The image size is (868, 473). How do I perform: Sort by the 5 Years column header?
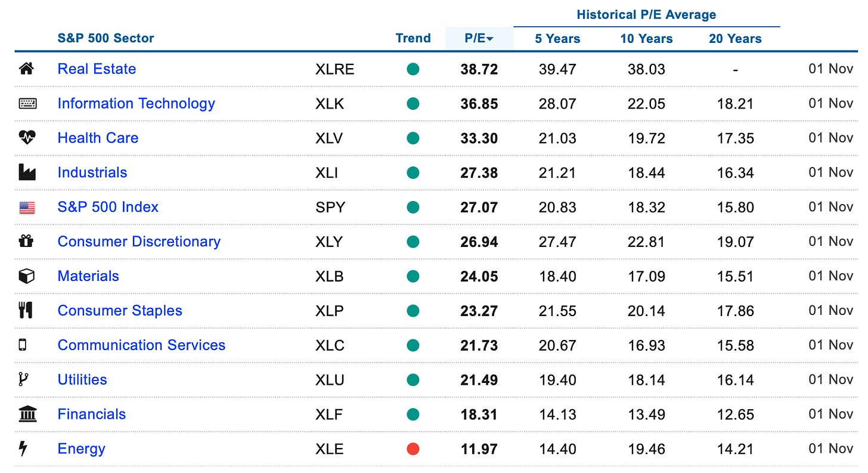point(557,39)
